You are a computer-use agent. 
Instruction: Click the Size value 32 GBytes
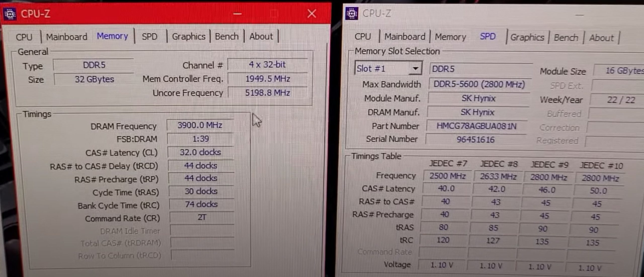[x=94, y=79]
